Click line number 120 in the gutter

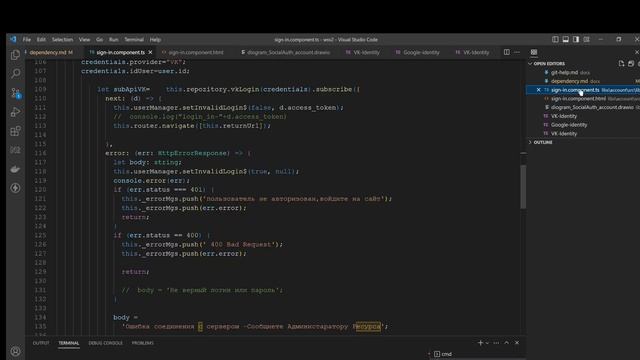point(40,190)
